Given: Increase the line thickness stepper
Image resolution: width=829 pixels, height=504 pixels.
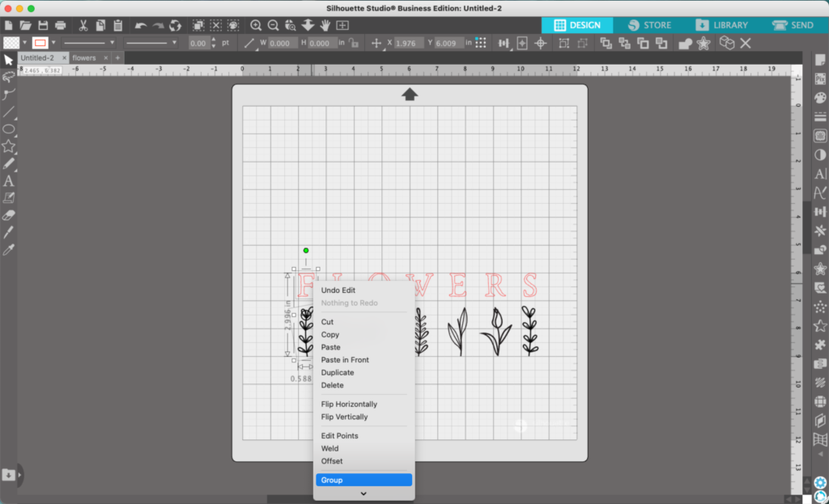Looking at the screenshot, I should 214,40.
